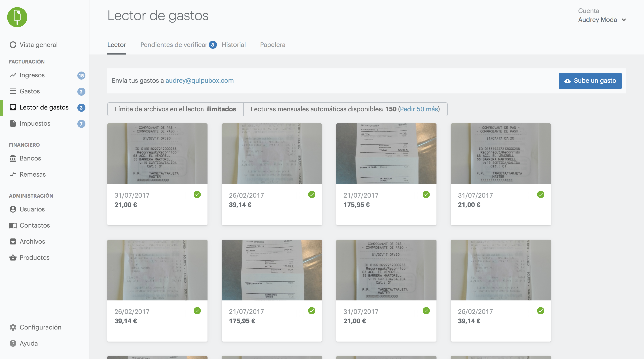Click the green Quipu logo icon
This screenshot has height=359, width=644.
pos(17,17)
